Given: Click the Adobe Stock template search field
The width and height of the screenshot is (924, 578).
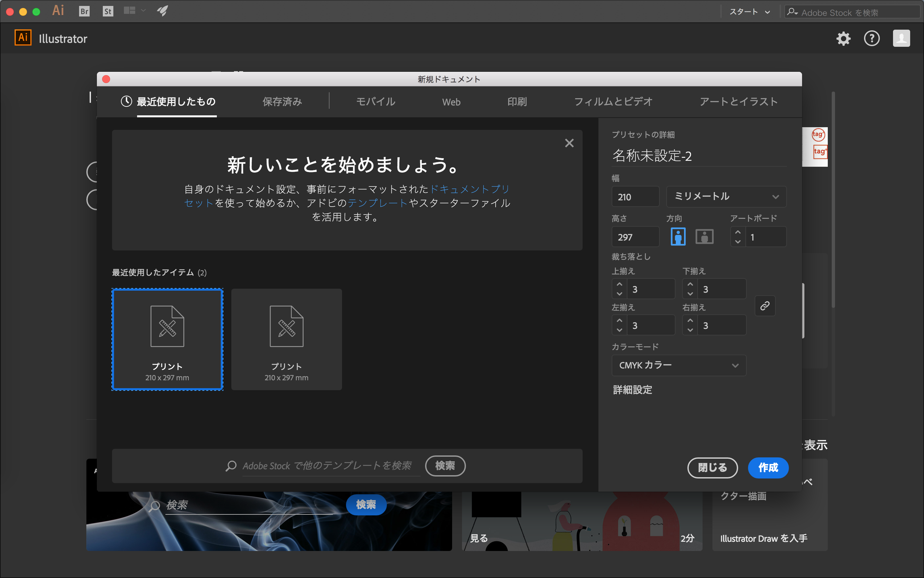Looking at the screenshot, I should [331, 466].
